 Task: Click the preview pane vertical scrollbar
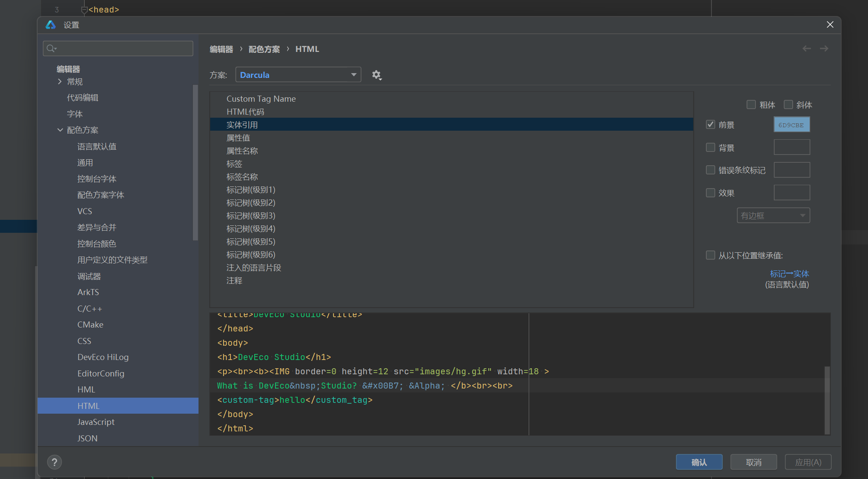tap(827, 400)
